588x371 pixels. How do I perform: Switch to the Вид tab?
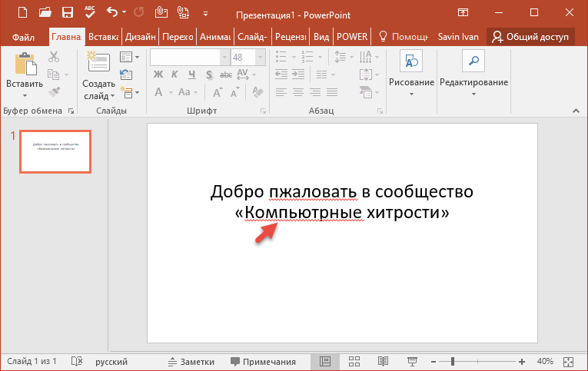pos(321,37)
